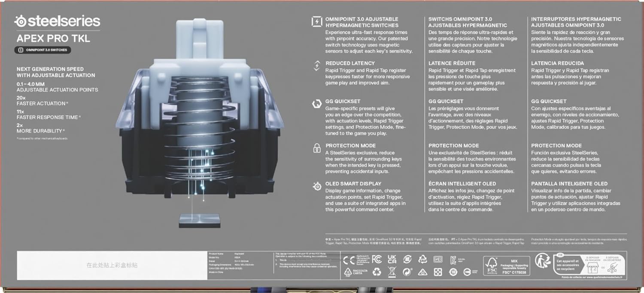Select the FSC Mix packaging label
The image size is (644, 293).
pos(506,266)
